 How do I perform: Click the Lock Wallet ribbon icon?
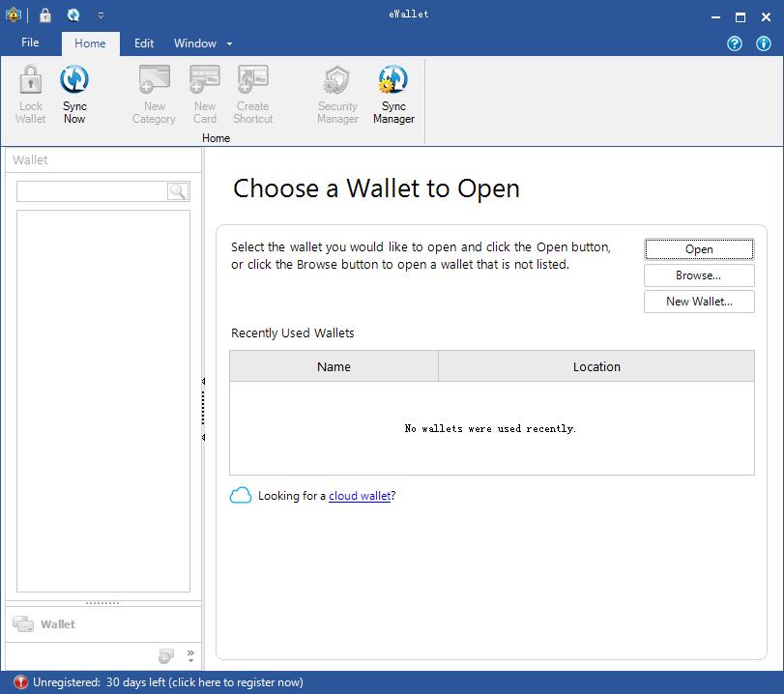click(31, 94)
